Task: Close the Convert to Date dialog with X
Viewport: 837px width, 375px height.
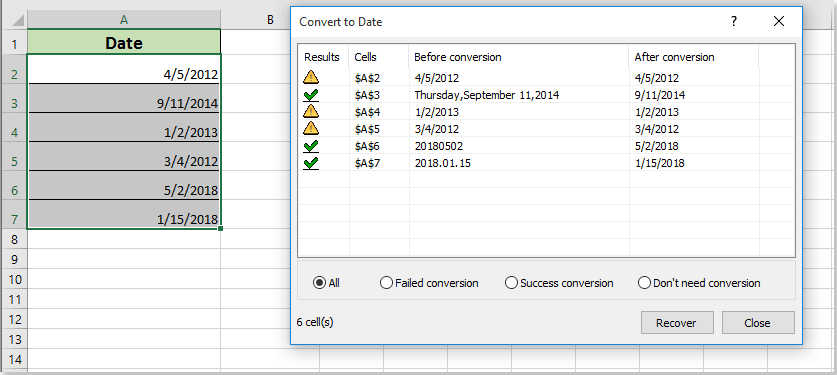Action: [x=779, y=22]
